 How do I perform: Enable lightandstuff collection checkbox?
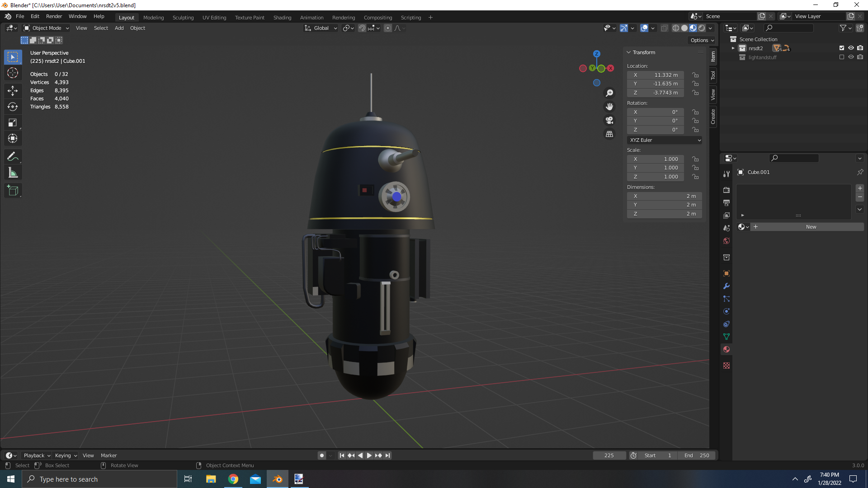click(x=842, y=57)
